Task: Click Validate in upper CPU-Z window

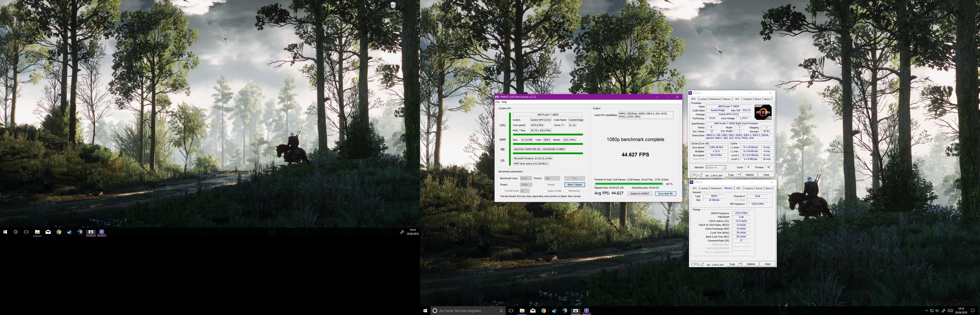Action: pyautogui.click(x=749, y=175)
